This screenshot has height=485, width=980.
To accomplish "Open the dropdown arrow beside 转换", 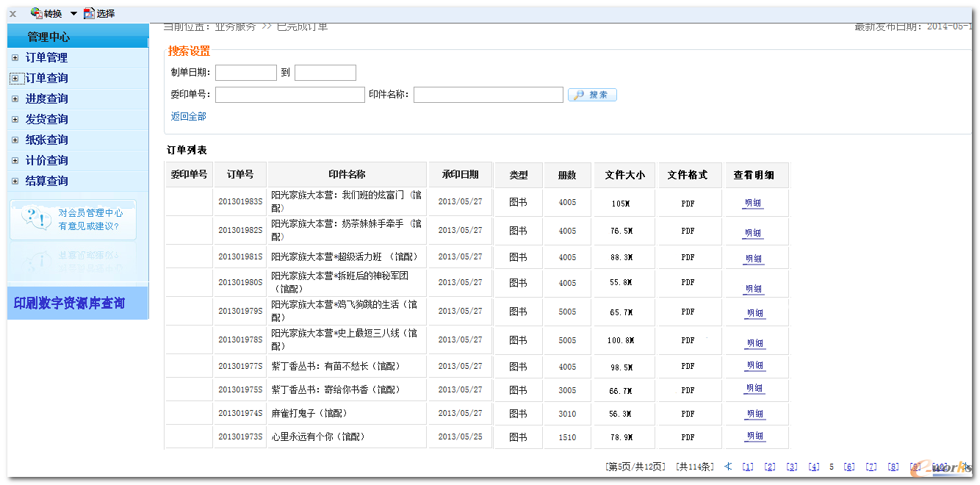I will pos(73,14).
